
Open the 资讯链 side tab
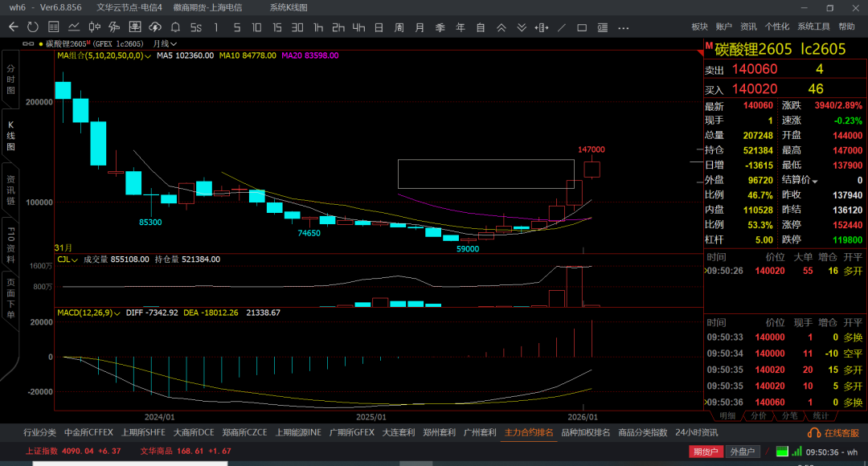coord(10,190)
